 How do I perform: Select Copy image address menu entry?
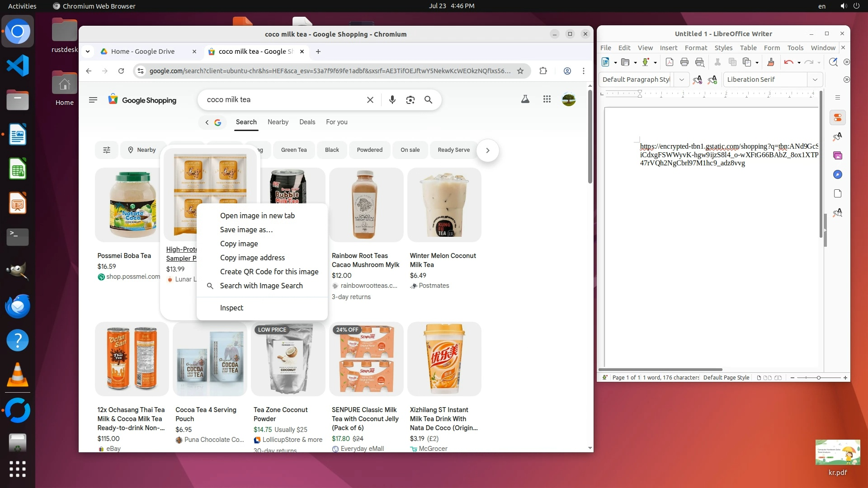pos(252,258)
